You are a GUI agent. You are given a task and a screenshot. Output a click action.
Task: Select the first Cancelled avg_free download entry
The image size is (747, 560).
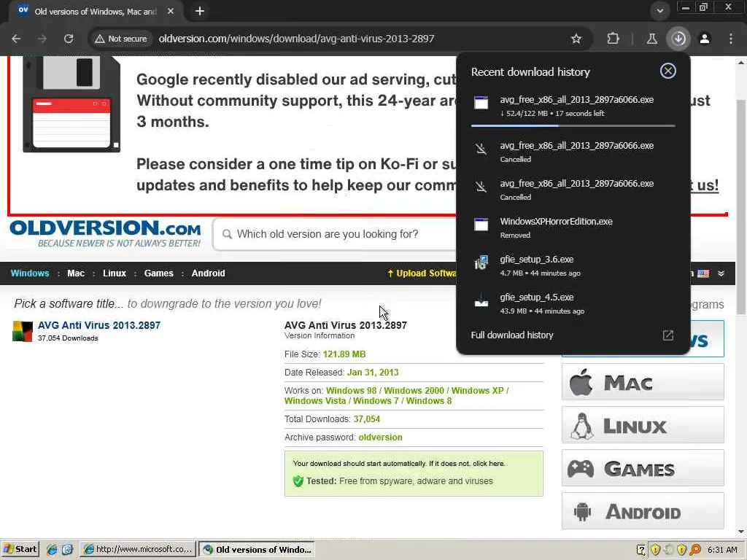pos(573,152)
